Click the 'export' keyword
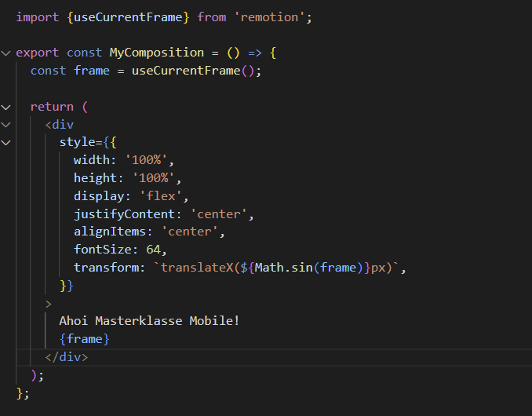Image resolution: width=532 pixels, height=416 pixels. coord(38,53)
